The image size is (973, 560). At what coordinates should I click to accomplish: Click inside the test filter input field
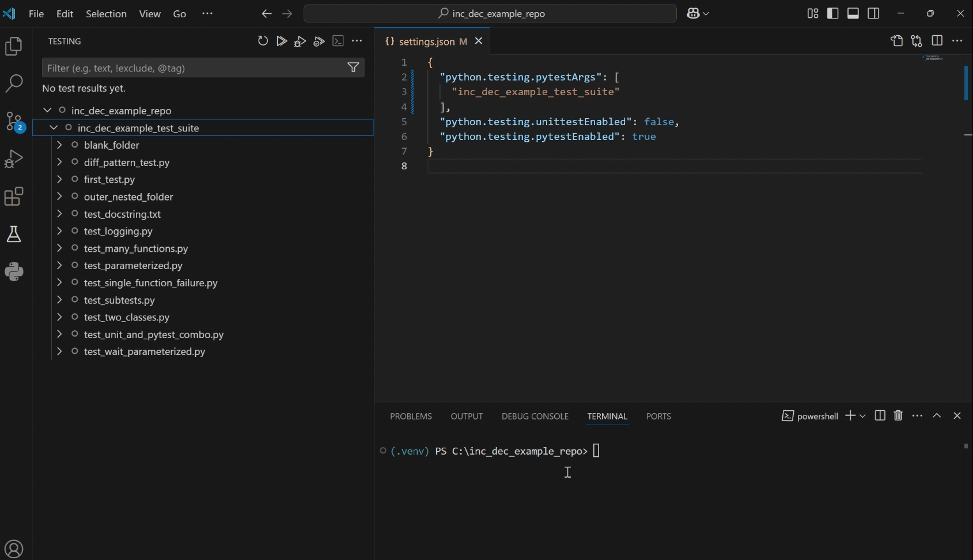190,68
